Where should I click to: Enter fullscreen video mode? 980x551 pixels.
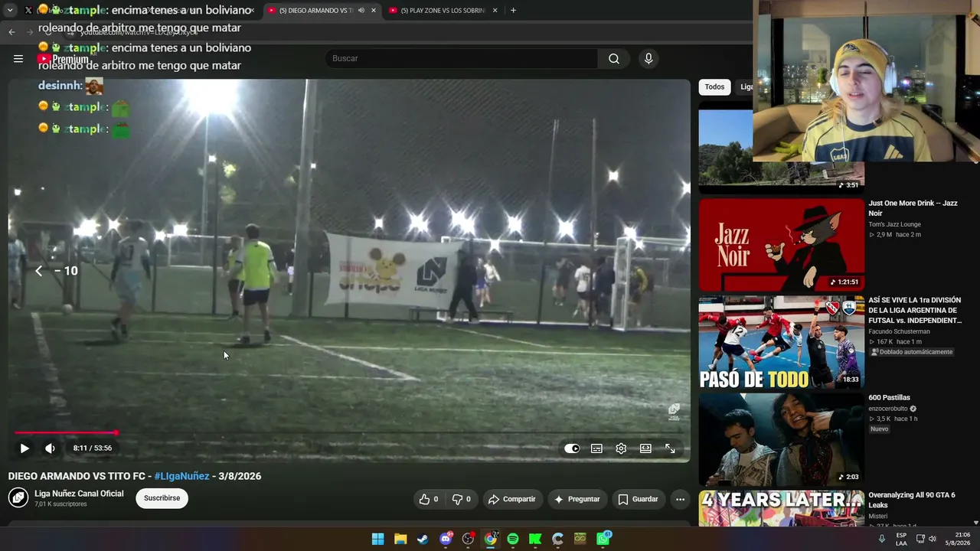coord(670,448)
